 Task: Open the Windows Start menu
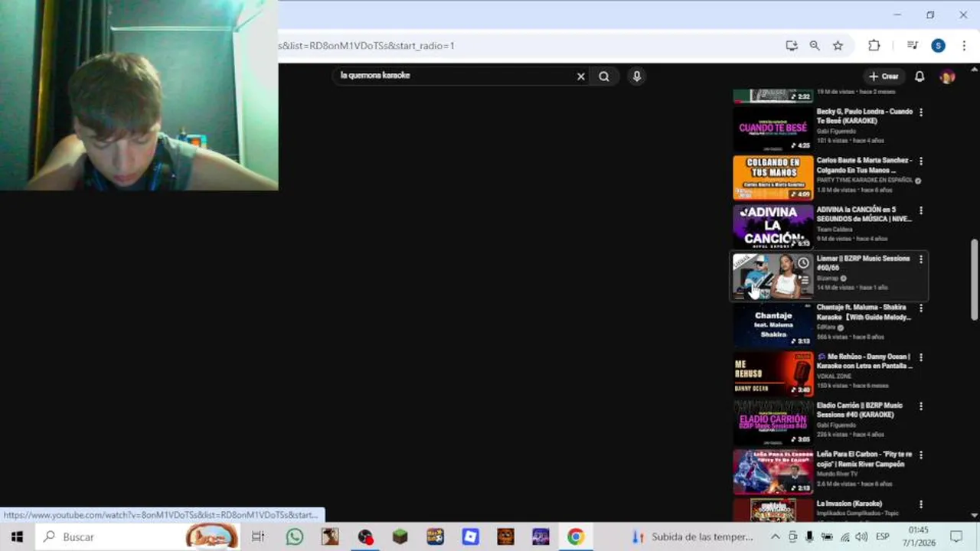coord(17,536)
